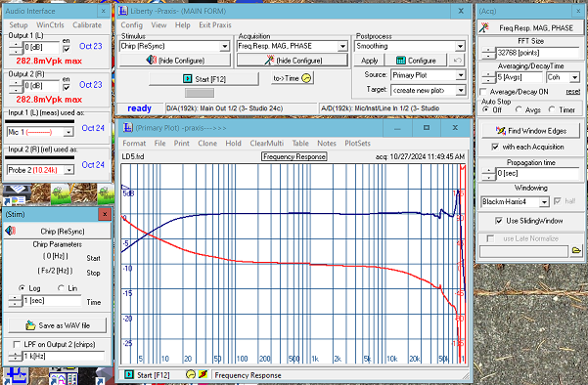Open the Calibrate menu in Audio Interface
Image resolution: width=588 pixels, height=385 pixels.
pos(87,25)
